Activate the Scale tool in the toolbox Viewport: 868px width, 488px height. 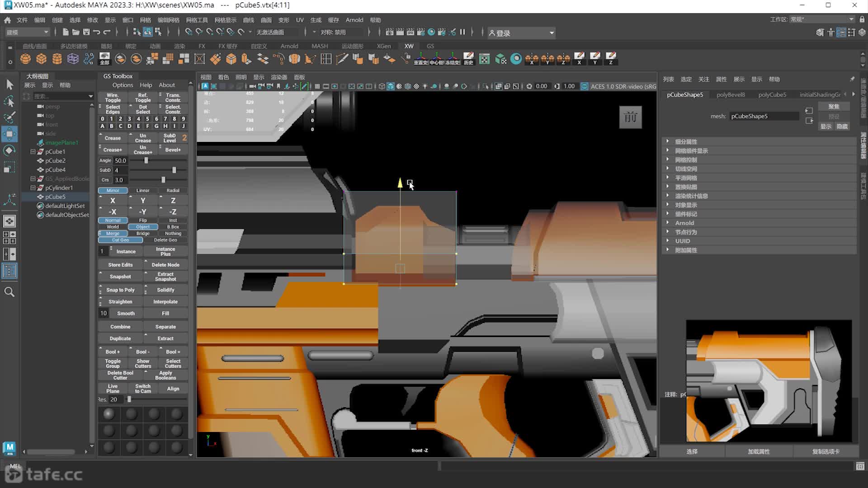[x=9, y=168]
